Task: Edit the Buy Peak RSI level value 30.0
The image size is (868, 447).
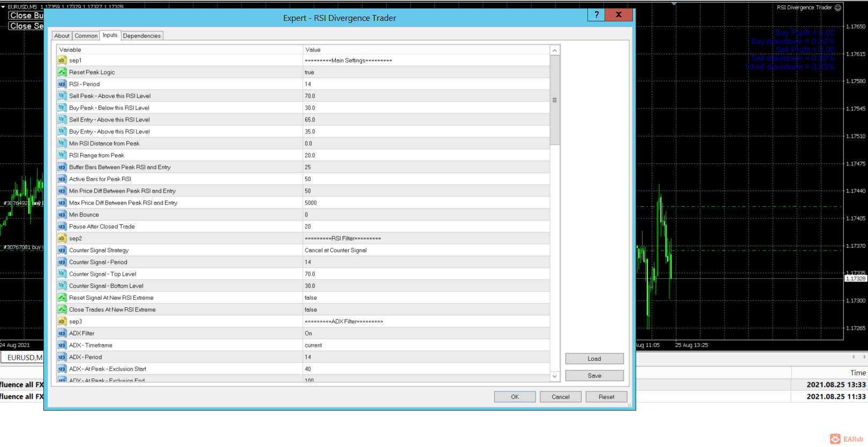Action: [426, 108]
